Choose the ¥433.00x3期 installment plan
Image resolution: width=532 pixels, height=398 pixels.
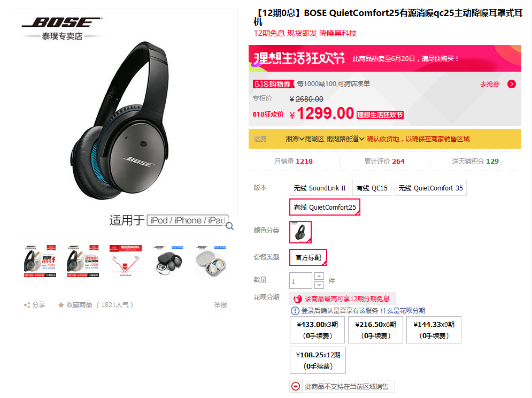click(x=317, y=330)
